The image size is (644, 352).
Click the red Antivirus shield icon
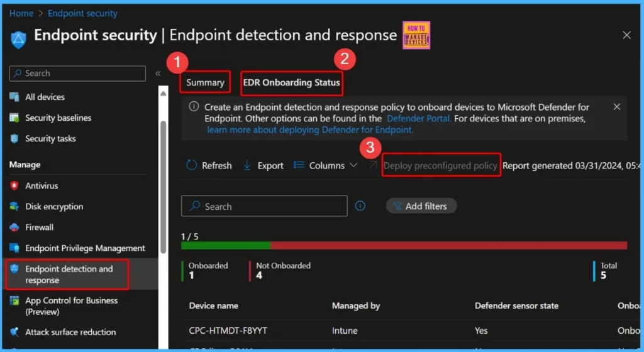pyautogui.click(x=14, y=185)
